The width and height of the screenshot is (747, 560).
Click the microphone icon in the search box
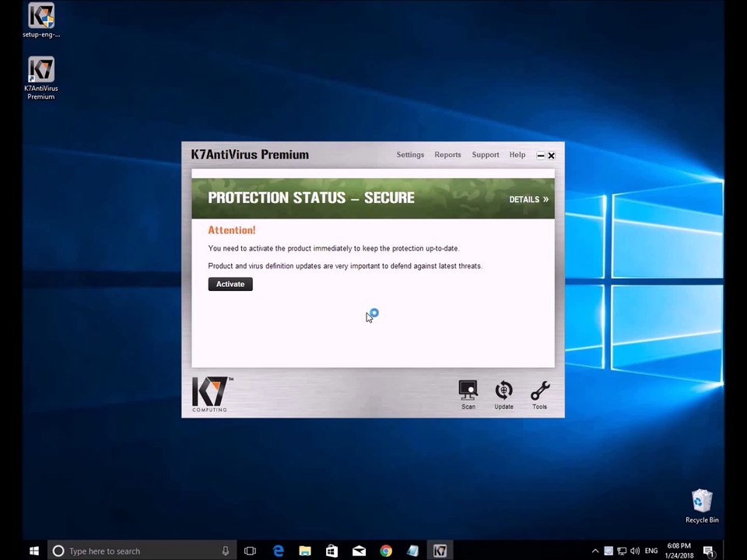[226, 551]
